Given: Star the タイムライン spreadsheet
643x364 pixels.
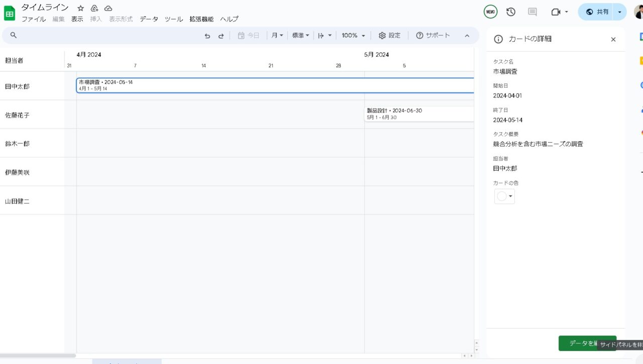Looking at the screenshot, I should (80, 8).
